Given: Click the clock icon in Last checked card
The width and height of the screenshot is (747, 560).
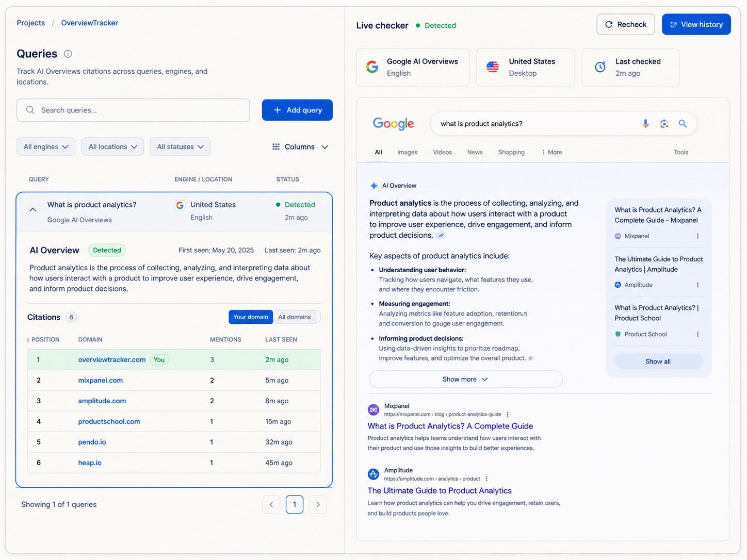Looking at the screenshot, I should [x=600, y=67].
